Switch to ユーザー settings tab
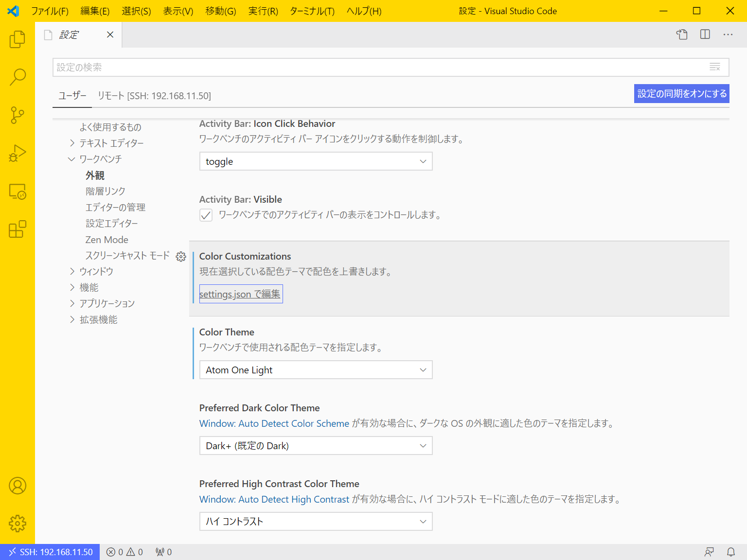This screenshot has height=560, width=747. pyautogui.click(x=72, y=96)
